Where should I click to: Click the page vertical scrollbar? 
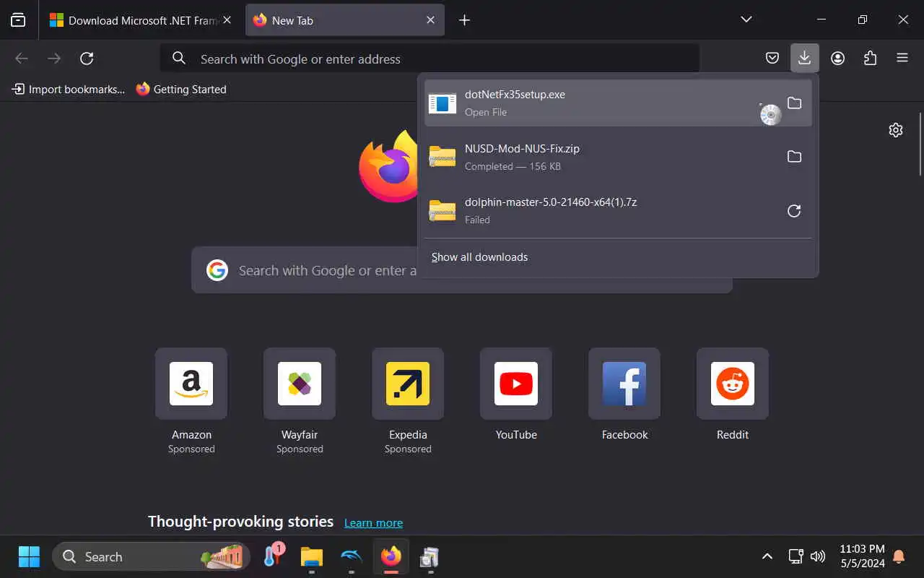(920, 143)
